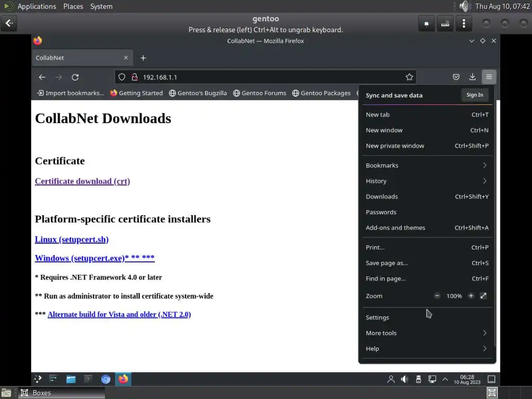532x399 pixels.
Task: Open Passwords from the menu
Action: 427,212
